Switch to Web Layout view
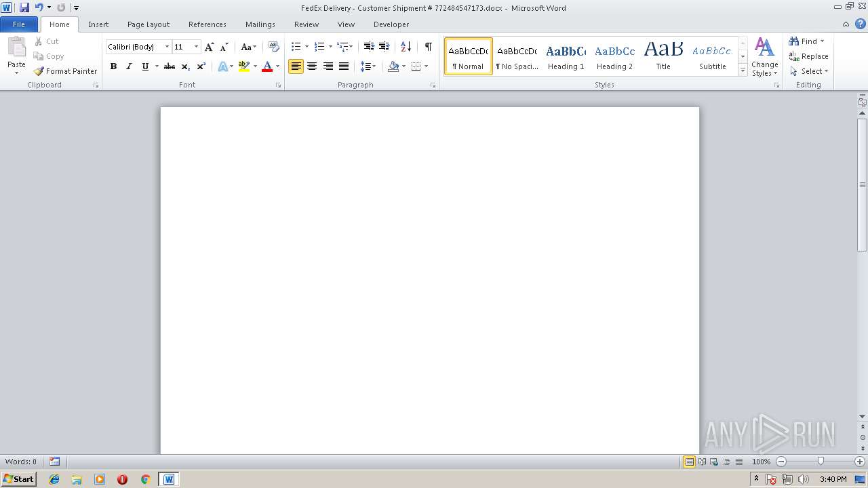 (713, 462)
